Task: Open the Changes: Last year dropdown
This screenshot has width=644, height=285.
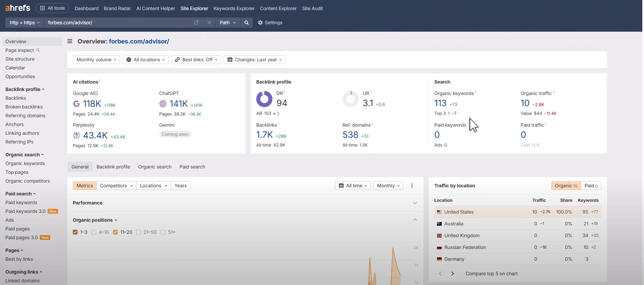Action: [x=255, y=60]
